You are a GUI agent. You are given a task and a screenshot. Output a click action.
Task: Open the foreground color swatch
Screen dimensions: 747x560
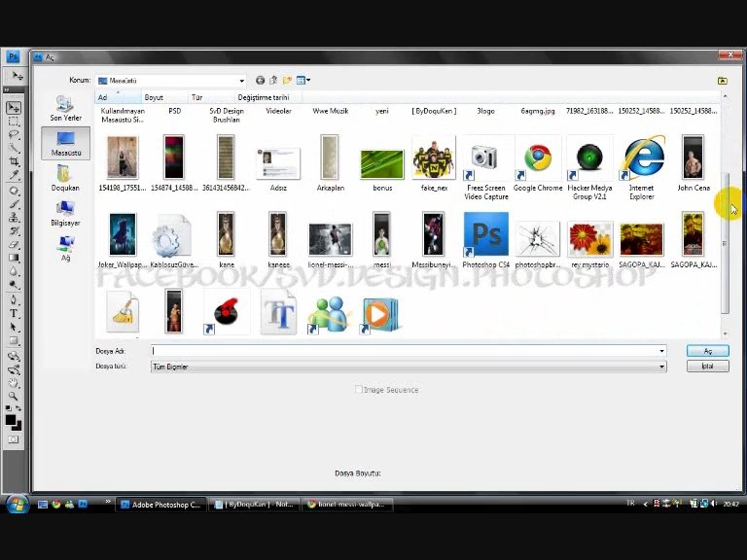pyautogui.click(x=10, y=420)
